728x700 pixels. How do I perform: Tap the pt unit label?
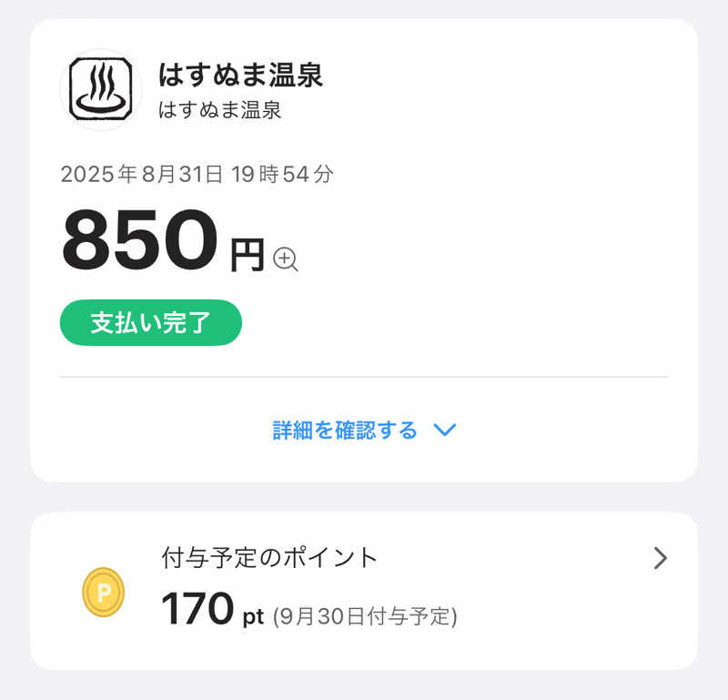[x=253, y=617]
